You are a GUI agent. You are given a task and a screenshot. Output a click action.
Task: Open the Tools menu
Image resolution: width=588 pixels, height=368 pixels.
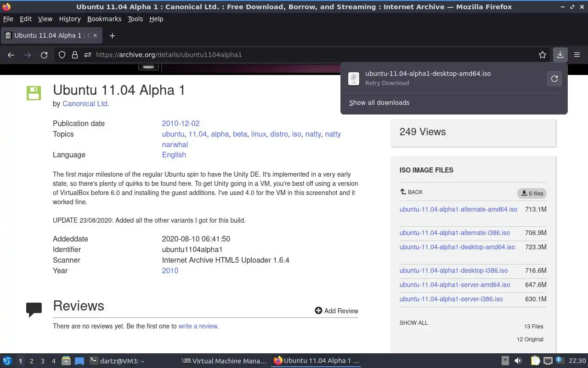point(136,19)
